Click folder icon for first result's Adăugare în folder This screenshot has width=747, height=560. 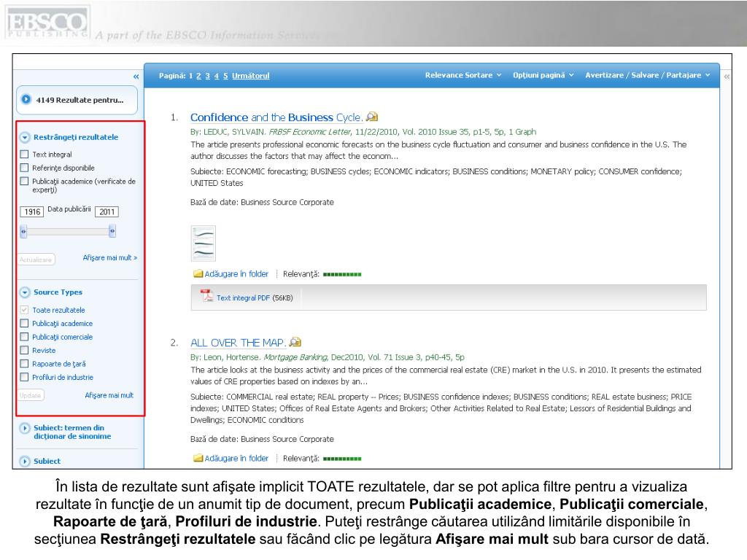[x=198, y=274]
